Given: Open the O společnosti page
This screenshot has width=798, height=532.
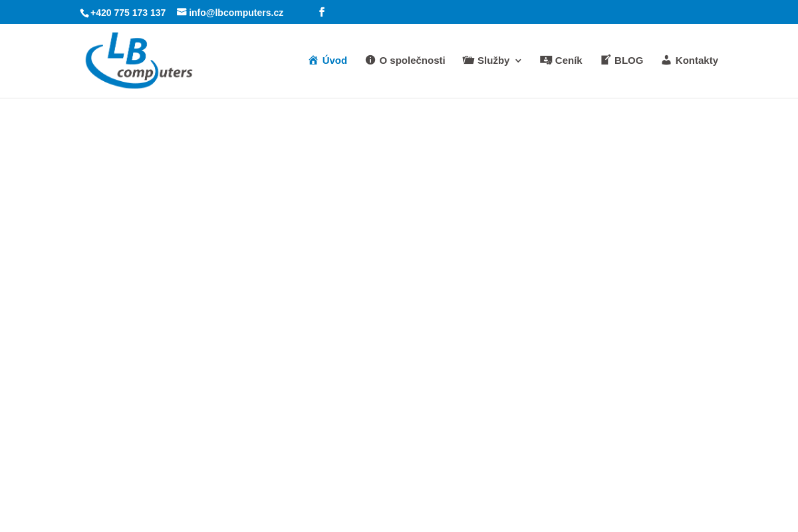Looking at the screenshot, I should tap(412, 61).
